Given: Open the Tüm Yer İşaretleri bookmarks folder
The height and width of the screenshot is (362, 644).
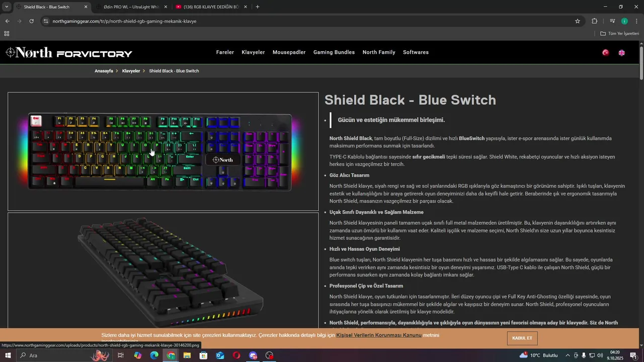Looking at the screenshot, I should 619,34.
